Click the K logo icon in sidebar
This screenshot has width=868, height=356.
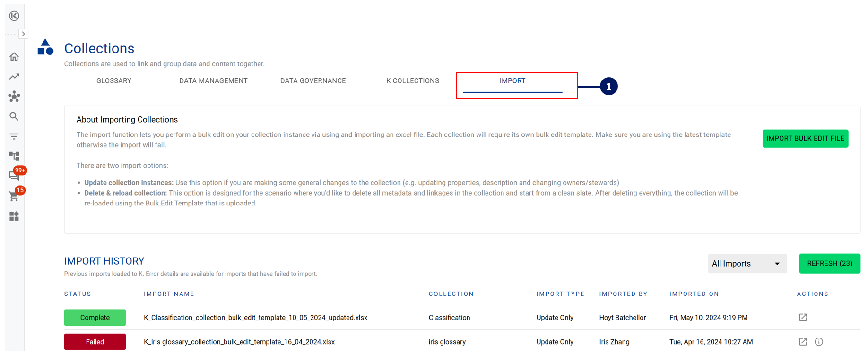[14, 16]
